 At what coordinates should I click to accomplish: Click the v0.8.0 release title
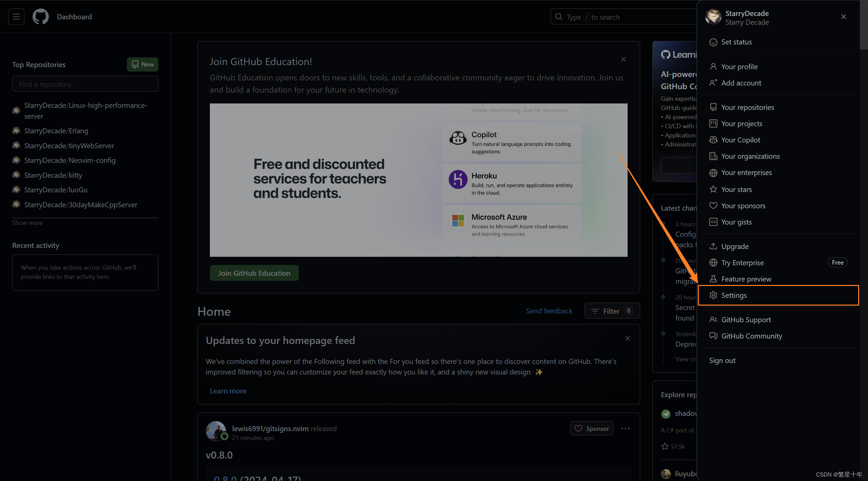click(x=219, y=455)
